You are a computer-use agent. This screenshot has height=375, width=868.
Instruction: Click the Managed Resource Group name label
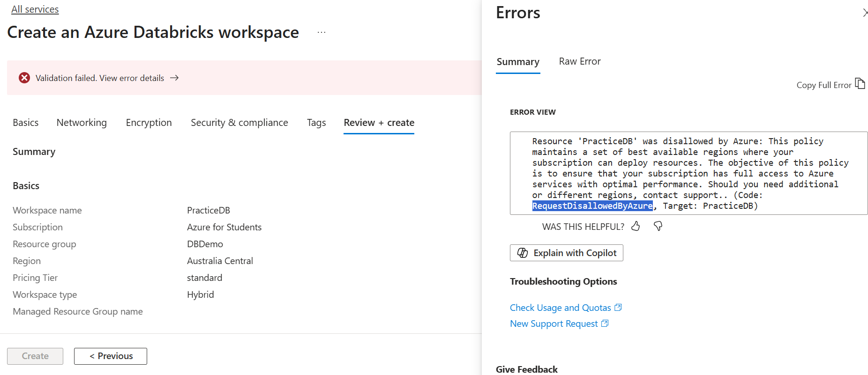click(78, 311)
